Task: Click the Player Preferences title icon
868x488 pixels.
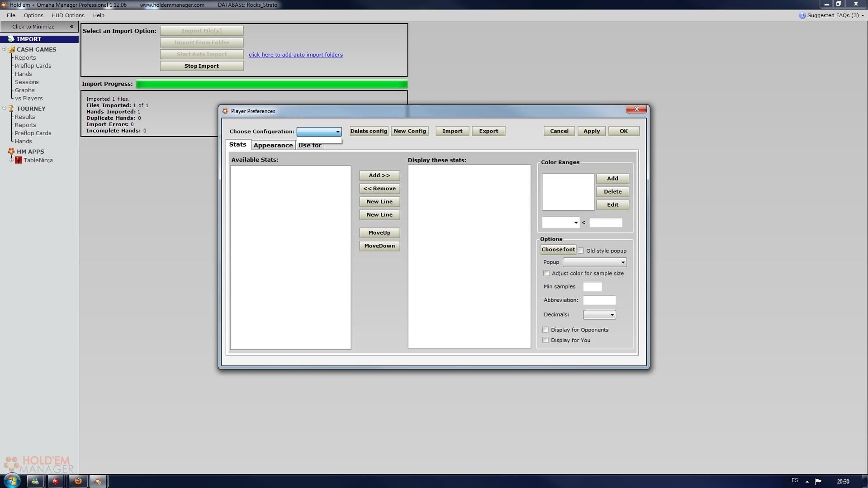Action: click(225, 111)
